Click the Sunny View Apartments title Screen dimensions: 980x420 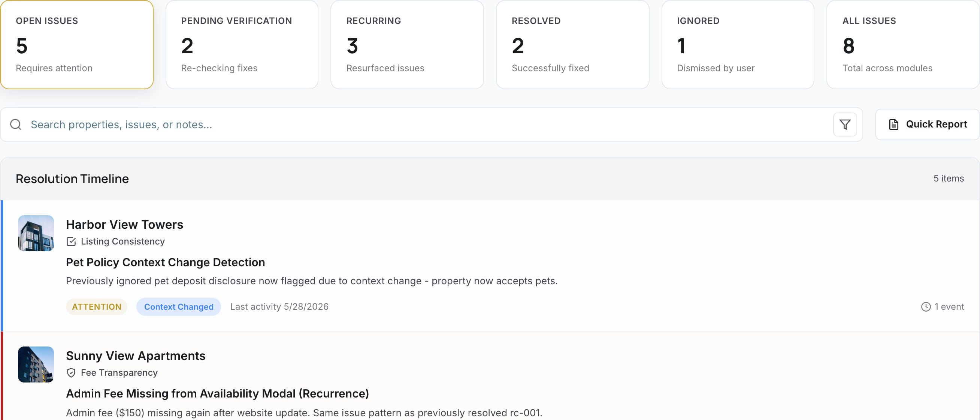136,356
